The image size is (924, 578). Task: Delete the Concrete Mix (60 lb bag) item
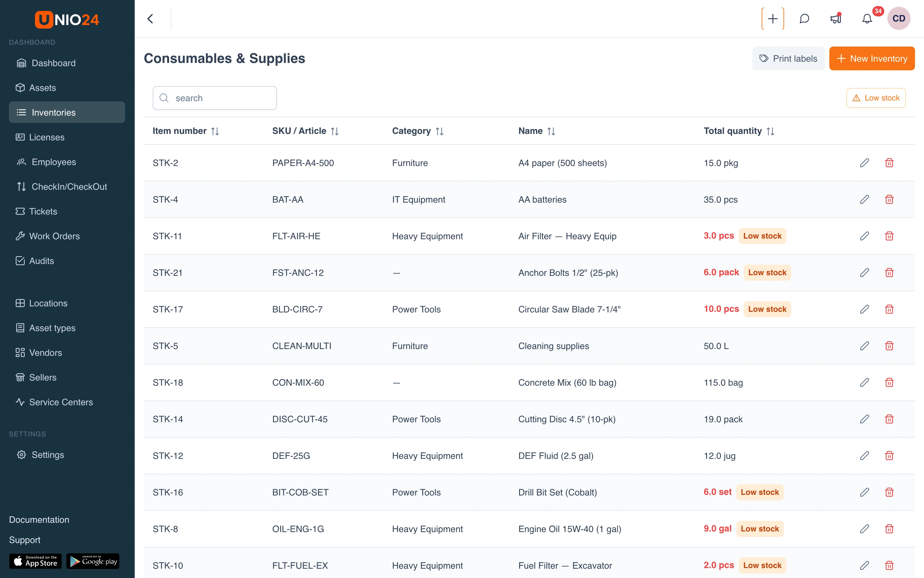coord(889,383)
